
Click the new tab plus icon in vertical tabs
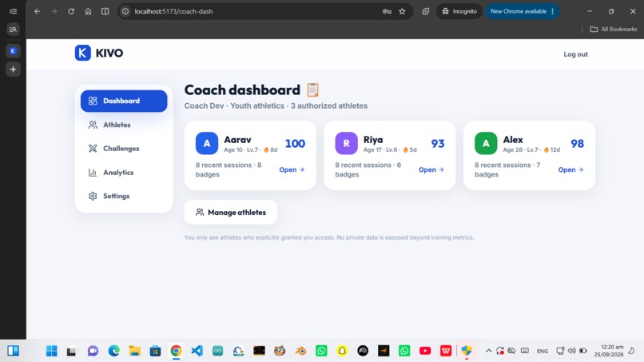[13, 69]
